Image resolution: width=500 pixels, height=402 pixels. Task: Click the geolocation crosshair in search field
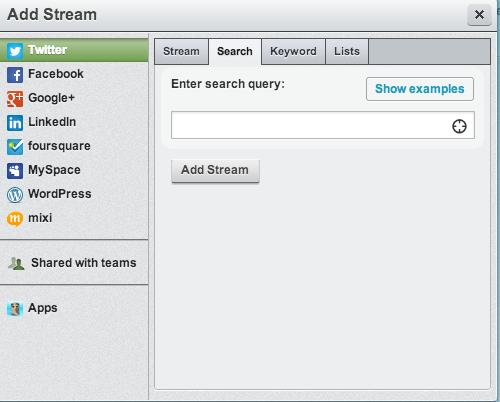[x=459, y=126]
